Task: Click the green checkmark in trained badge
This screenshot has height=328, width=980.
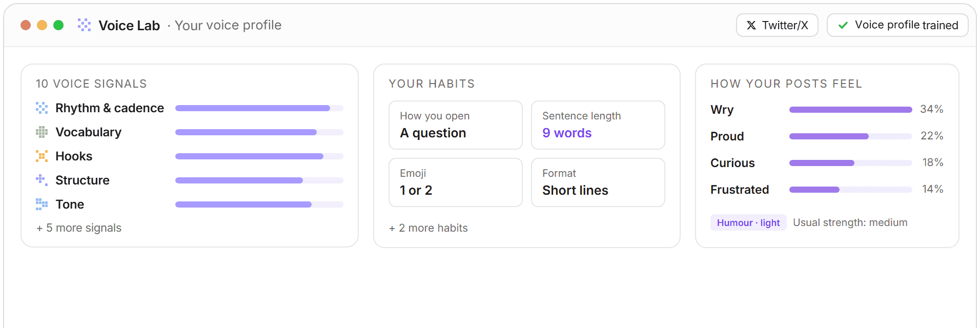Action: [843, 25]
